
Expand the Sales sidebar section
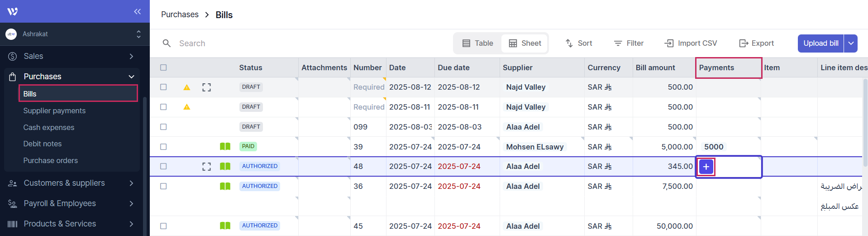(x=131, y=56)
